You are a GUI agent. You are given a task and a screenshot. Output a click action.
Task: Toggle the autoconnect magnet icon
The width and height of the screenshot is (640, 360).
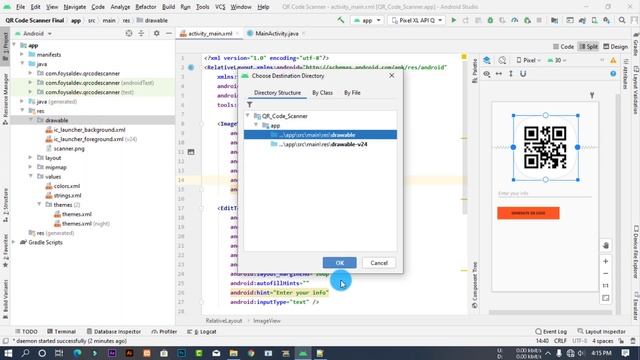pyautogui.click(x=523, y=74)
